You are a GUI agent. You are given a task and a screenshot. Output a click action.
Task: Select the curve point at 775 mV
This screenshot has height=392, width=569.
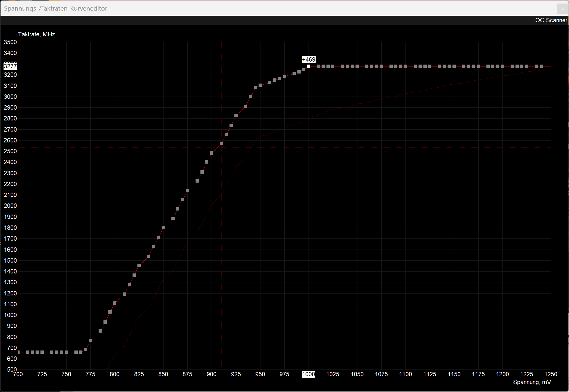90,341
